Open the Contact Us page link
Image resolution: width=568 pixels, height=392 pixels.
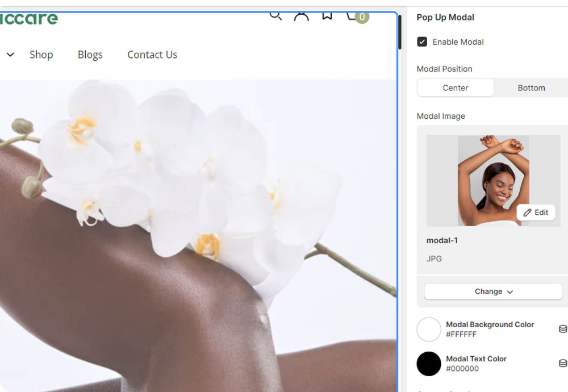pyautogui.click(x=152, y=55)
